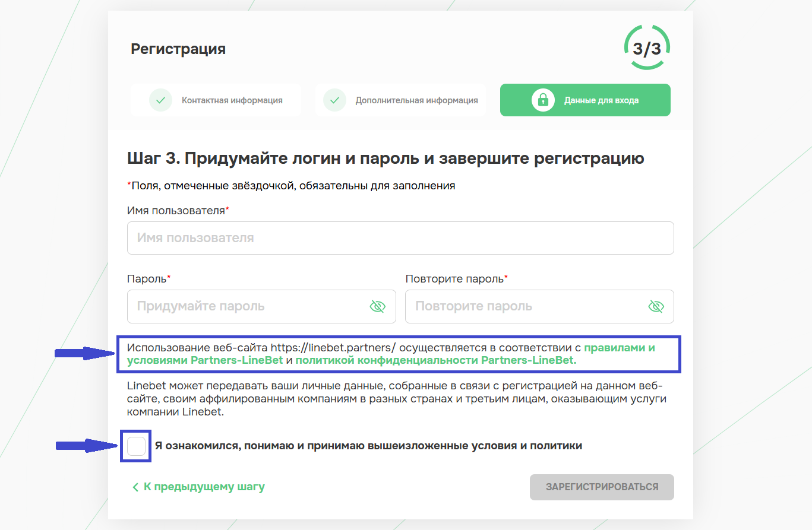This screenshot has width=812, height=530.
Task: Click the 3/3 progress circle indicator
Action: pyautogui.click(x=647, y=48)
